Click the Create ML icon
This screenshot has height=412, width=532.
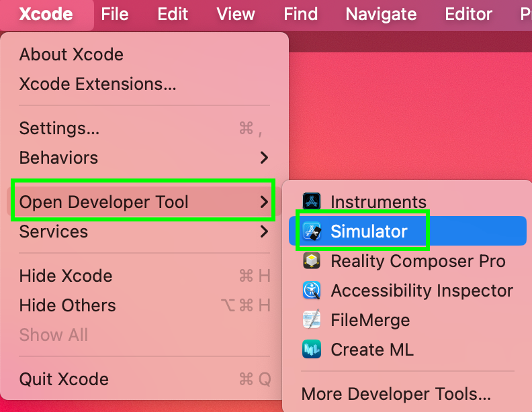coord(312,349)
